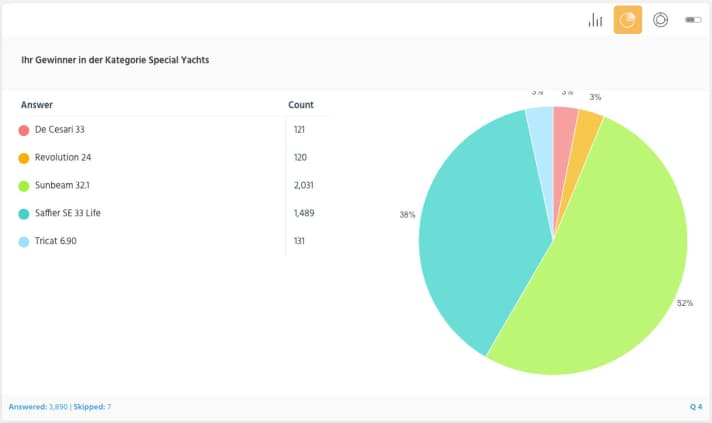Click the Answered: 3,890 link

tap(38, 407)
